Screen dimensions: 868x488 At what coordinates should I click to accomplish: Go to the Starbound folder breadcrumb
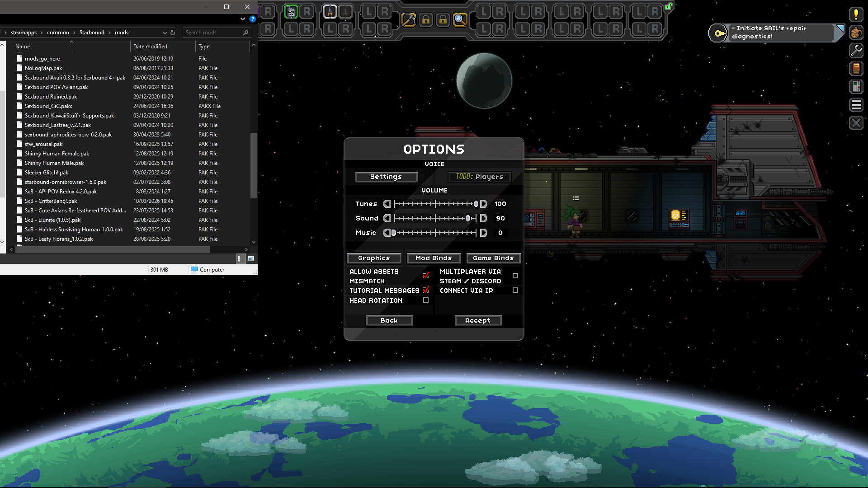(92, 33)
